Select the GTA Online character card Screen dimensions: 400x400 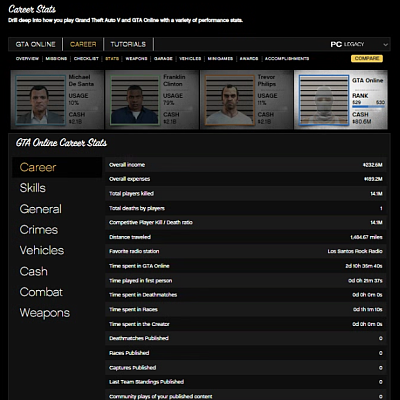[341, 100]
